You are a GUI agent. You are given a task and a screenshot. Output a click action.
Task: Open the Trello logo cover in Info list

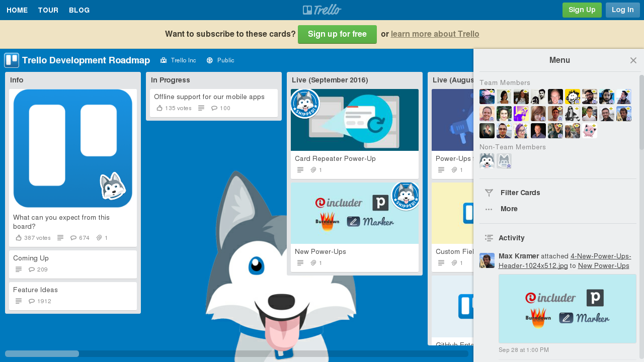tap(73, 148)
